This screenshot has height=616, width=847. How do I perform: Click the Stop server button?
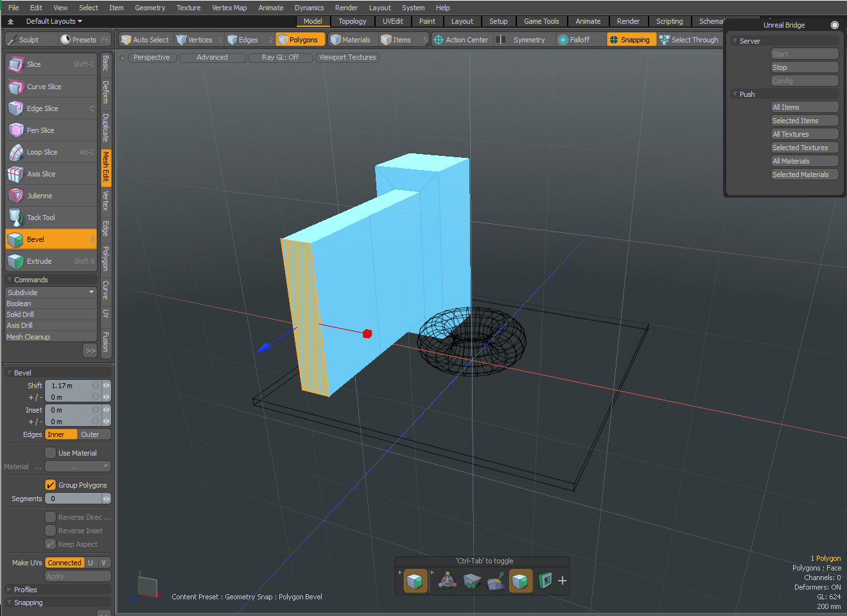coord(804,67)
